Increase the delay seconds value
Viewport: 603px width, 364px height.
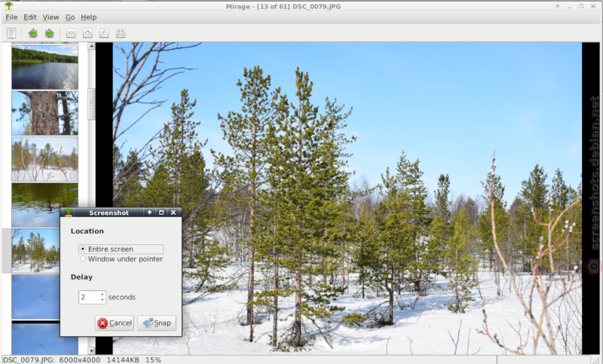pyautogui.click(x=103, y=295)
